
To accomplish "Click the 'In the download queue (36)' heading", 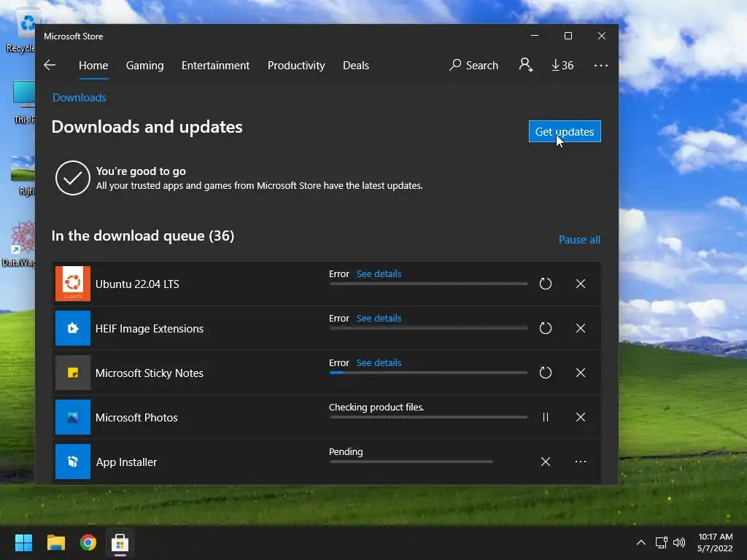I will [143, 236].
